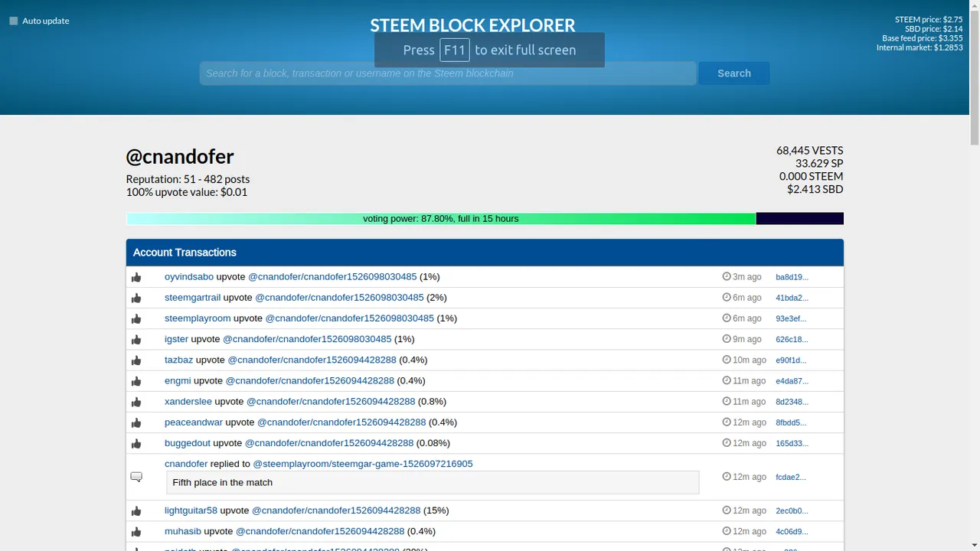Toggle the Auto update checkbox

point(14,21)
